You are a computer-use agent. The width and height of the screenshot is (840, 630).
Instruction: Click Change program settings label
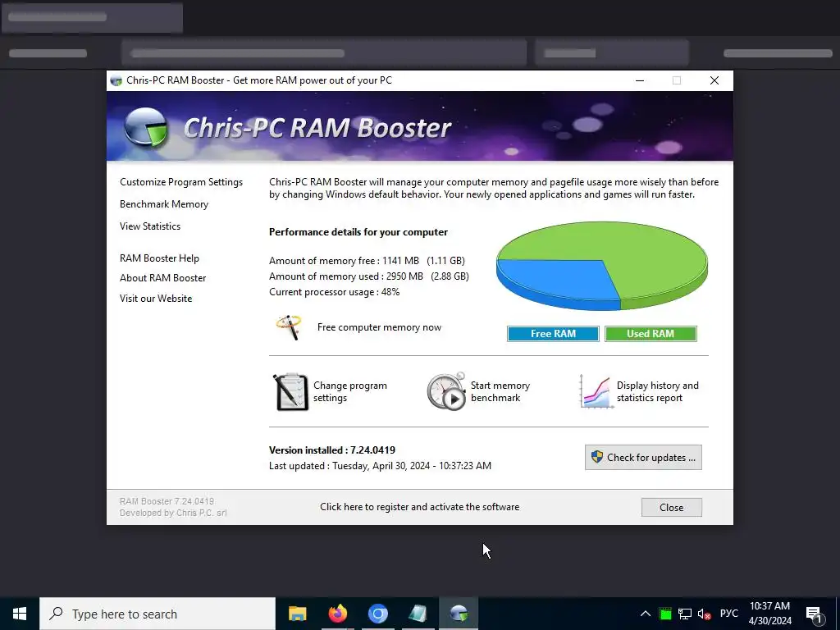pyautogui.click(x=349, y=391)
